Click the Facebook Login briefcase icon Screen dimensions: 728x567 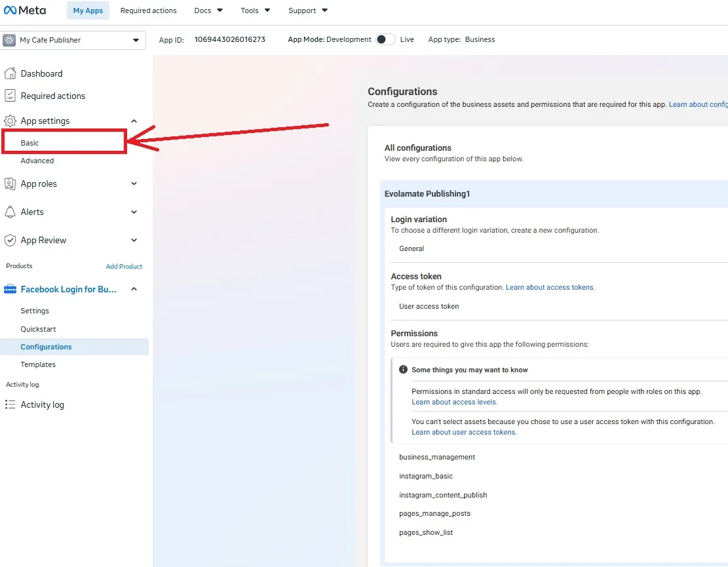tap(10, 289)
